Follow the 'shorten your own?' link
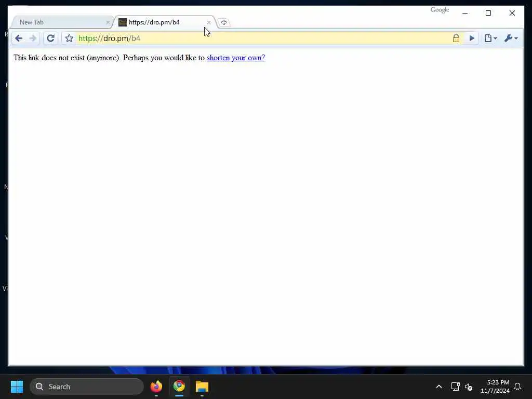 tap(236, 58)
